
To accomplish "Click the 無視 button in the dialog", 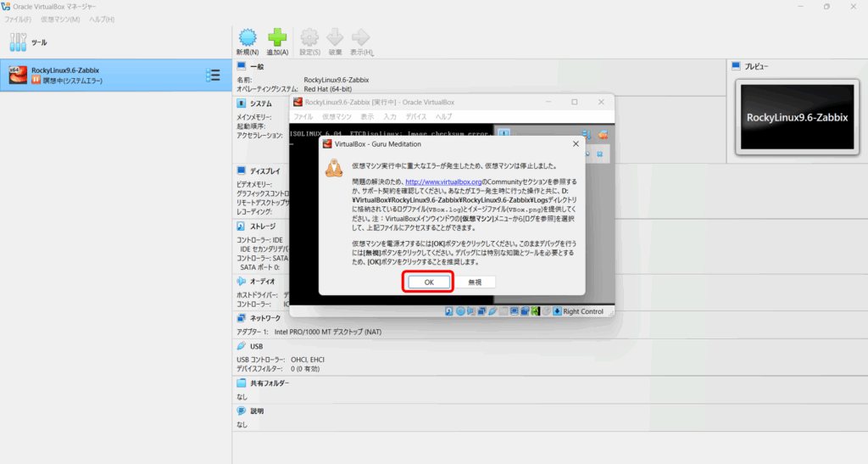I will [475, 282].
